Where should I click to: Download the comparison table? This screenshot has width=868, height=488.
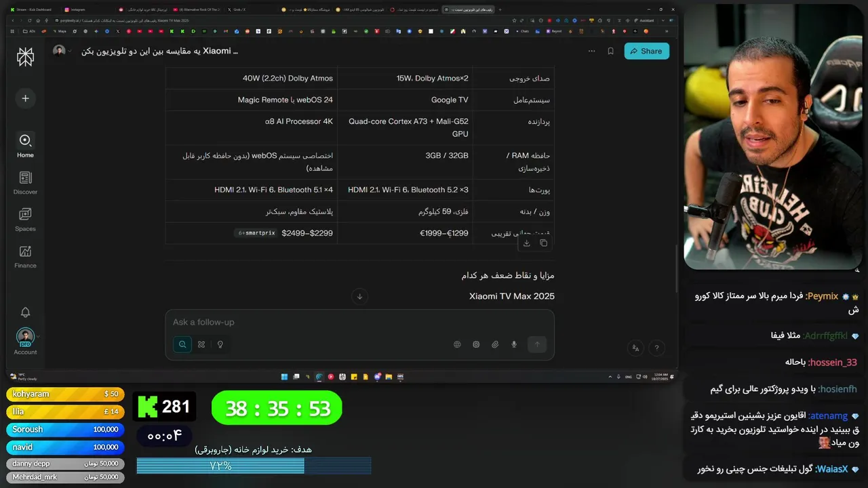point(526,243)
